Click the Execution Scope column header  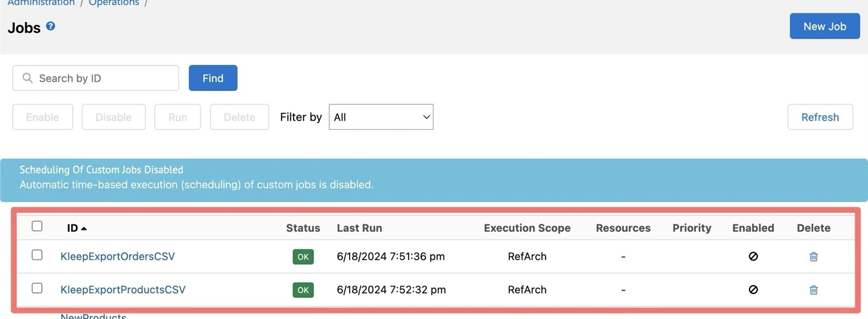click(x=527, y=228)
